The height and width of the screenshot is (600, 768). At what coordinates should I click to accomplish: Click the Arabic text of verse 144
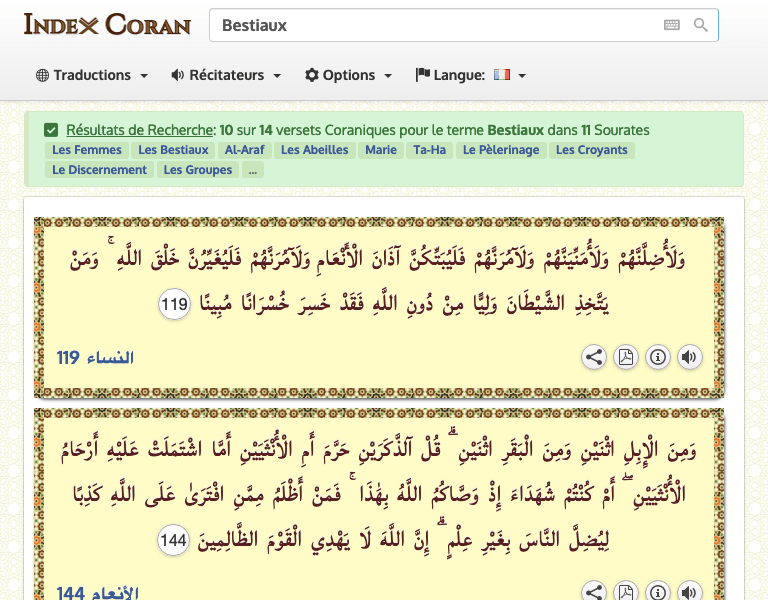(x=378, y=494)
